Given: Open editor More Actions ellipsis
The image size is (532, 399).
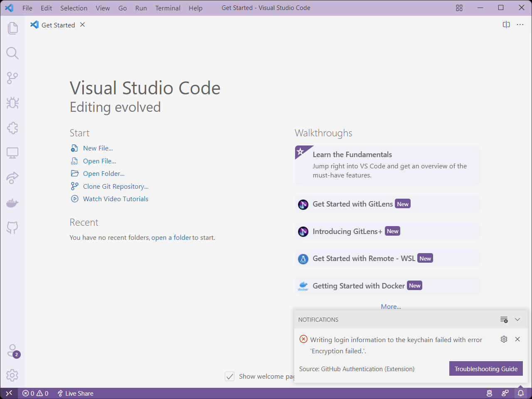Looking at the screenshot, I should pos(520,25).
